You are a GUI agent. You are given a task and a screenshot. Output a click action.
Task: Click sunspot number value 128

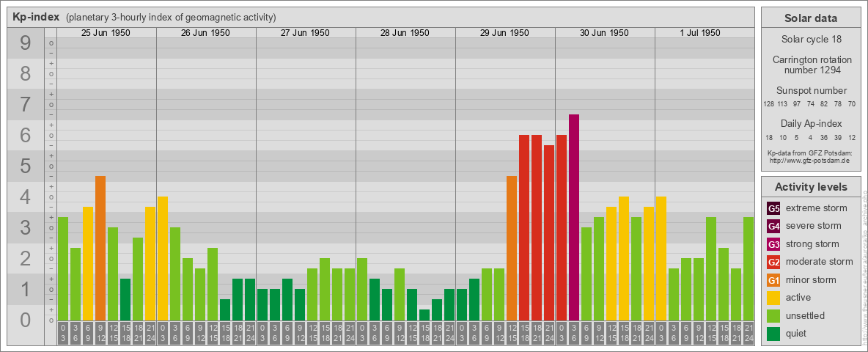coord(768,104)
